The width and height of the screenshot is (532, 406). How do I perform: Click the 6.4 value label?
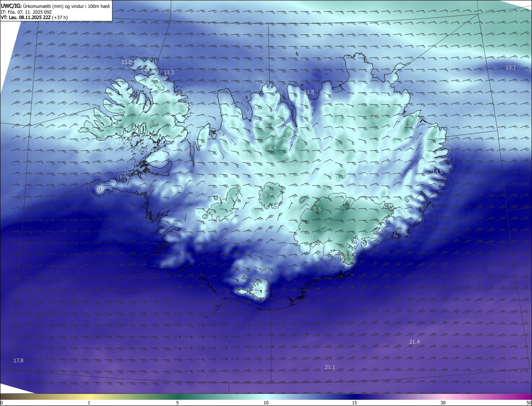click(x=273, y=148)
